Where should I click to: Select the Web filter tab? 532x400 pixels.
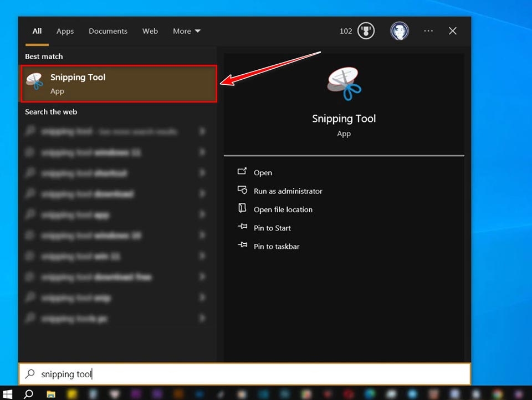point(150,31)
